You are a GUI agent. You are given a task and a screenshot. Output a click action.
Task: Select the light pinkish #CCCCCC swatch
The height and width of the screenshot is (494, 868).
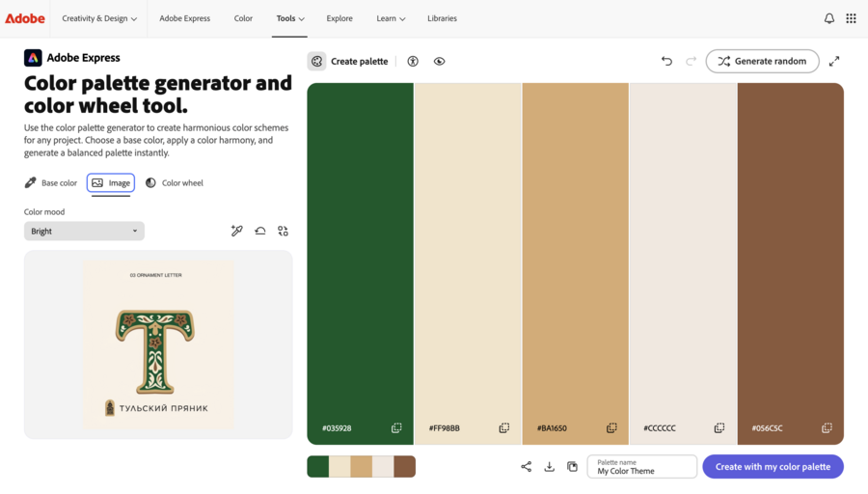coord(683,263)
